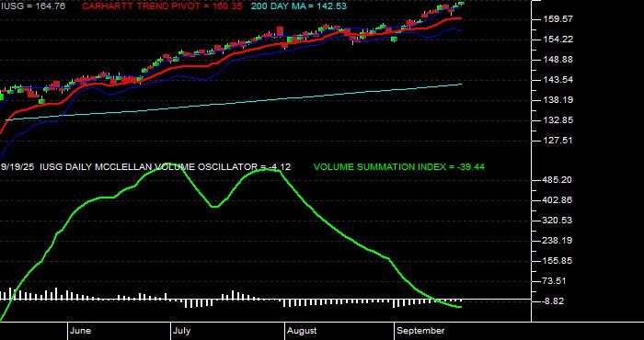The width and height of the screenshot is (644, 340).
Task: Click the August month label
Action: (x=302, y=331)
